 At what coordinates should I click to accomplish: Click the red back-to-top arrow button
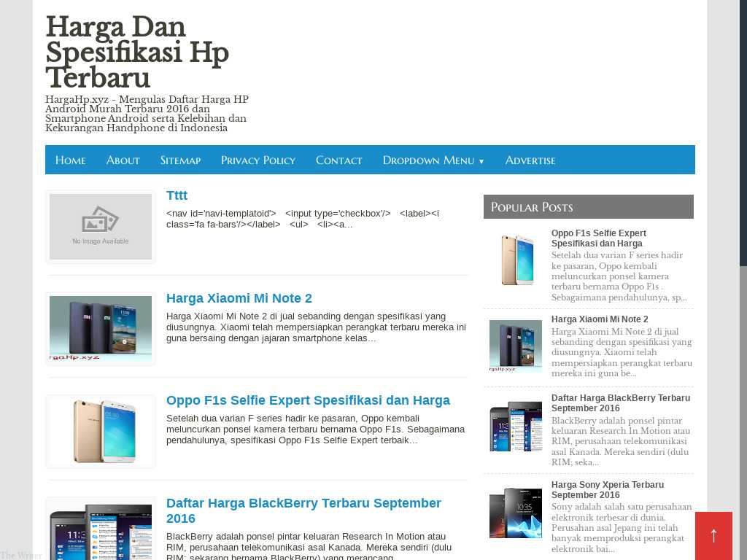point(713,536)
